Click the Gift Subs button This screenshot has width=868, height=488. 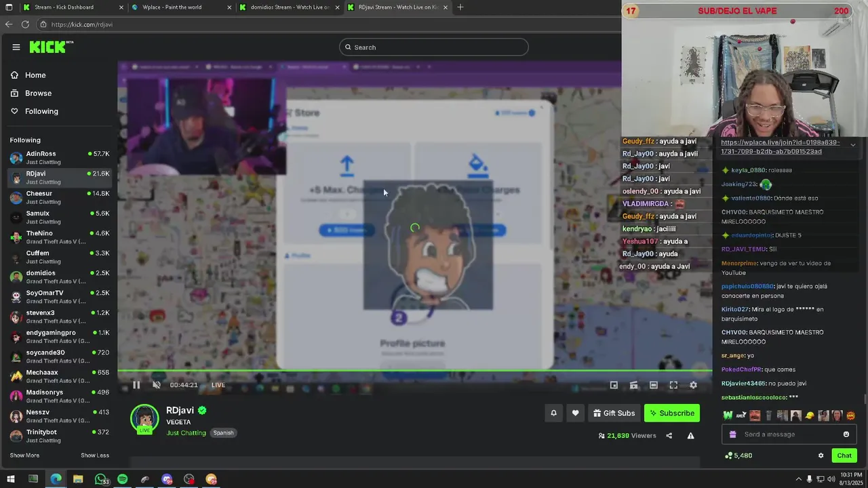click(614, 413)
